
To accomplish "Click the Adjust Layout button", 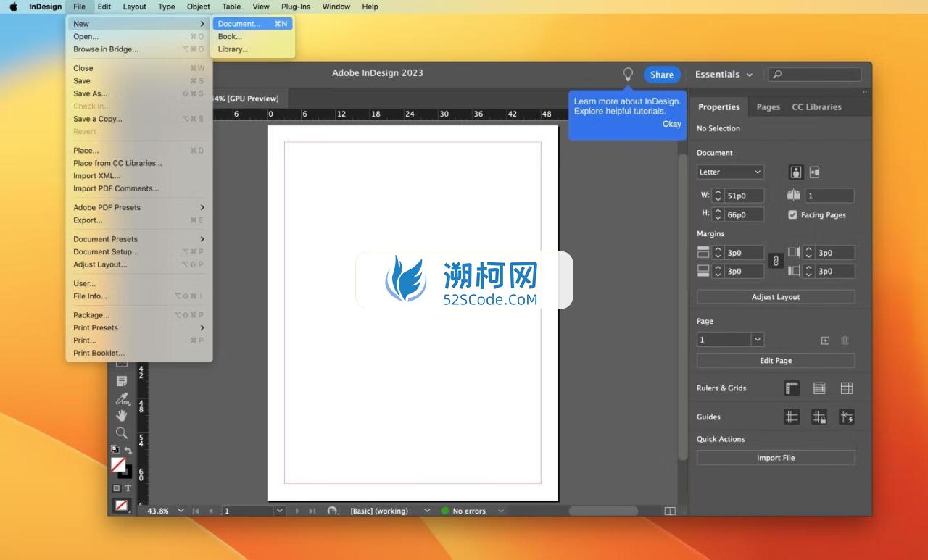I will click(776, 297).
